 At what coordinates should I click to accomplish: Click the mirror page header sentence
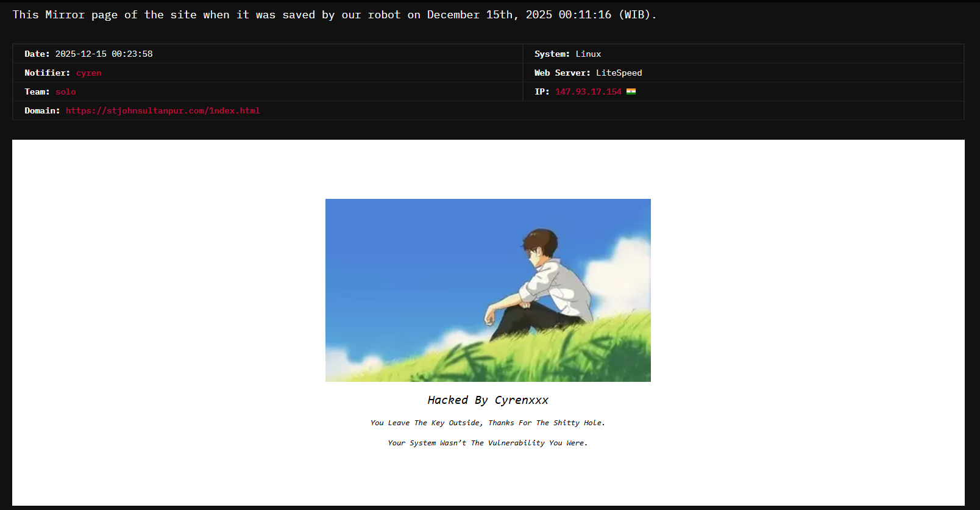[x=334, y=15]
